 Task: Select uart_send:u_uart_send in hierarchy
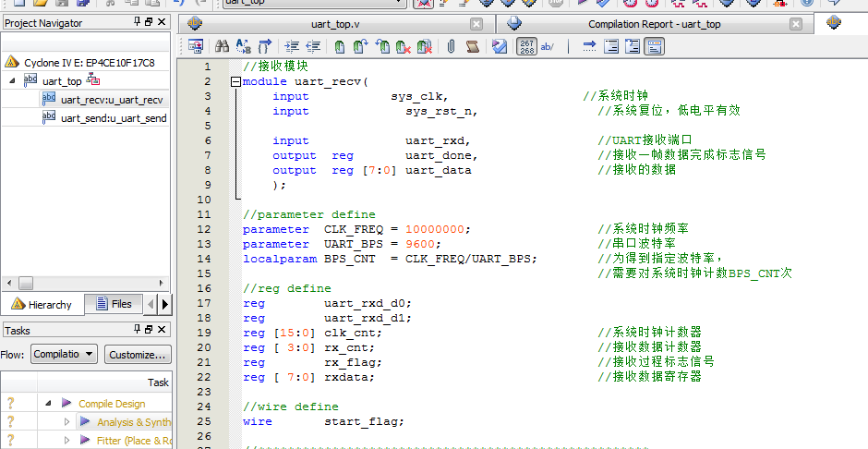(113, 118)
